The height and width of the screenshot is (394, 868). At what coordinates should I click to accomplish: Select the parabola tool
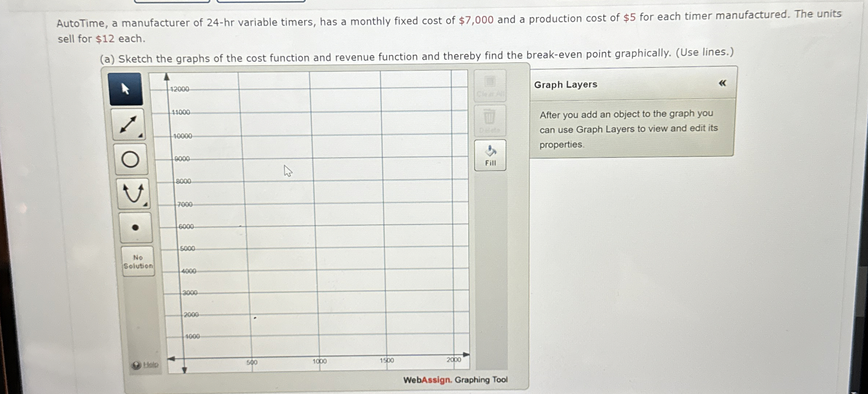[x=133, y=193]
